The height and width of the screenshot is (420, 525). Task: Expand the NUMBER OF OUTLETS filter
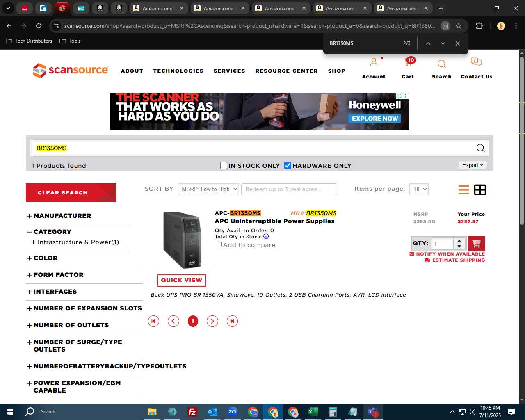pos(68,325)
